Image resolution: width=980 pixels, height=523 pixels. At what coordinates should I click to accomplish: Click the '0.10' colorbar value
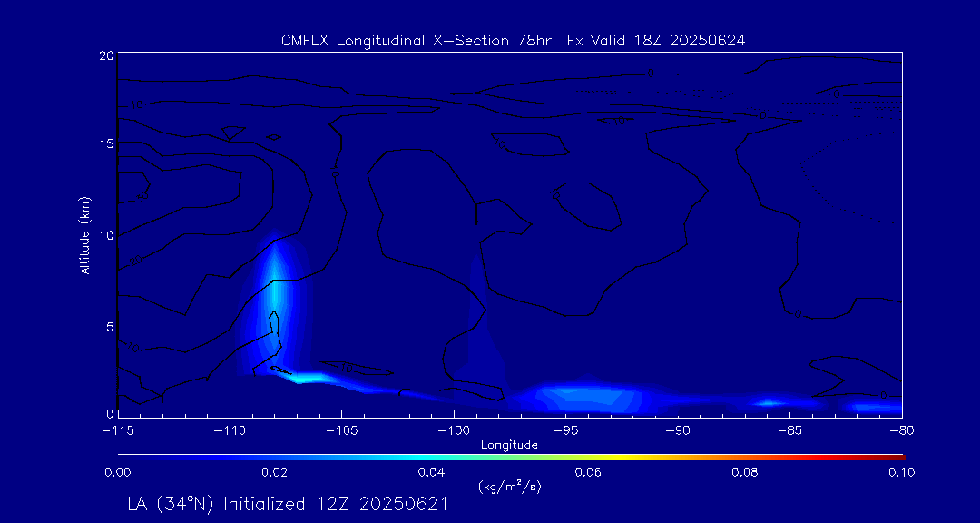click(902, 472)
